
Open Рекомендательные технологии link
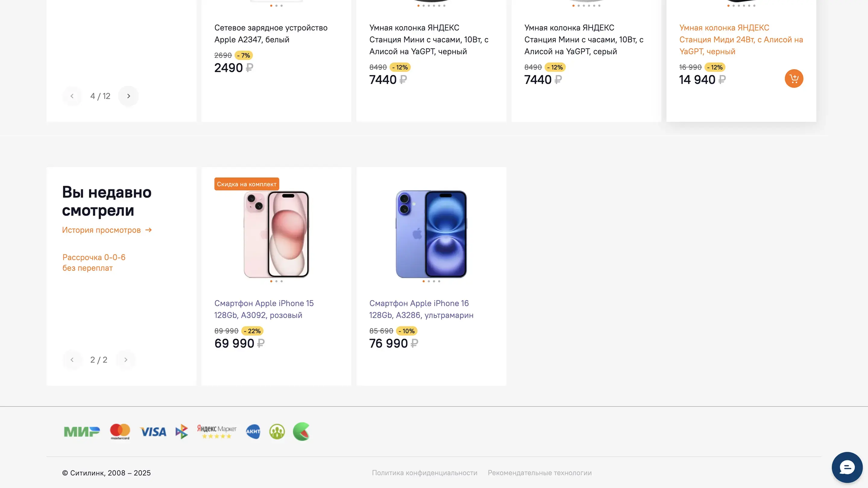(x=539, y=473)
